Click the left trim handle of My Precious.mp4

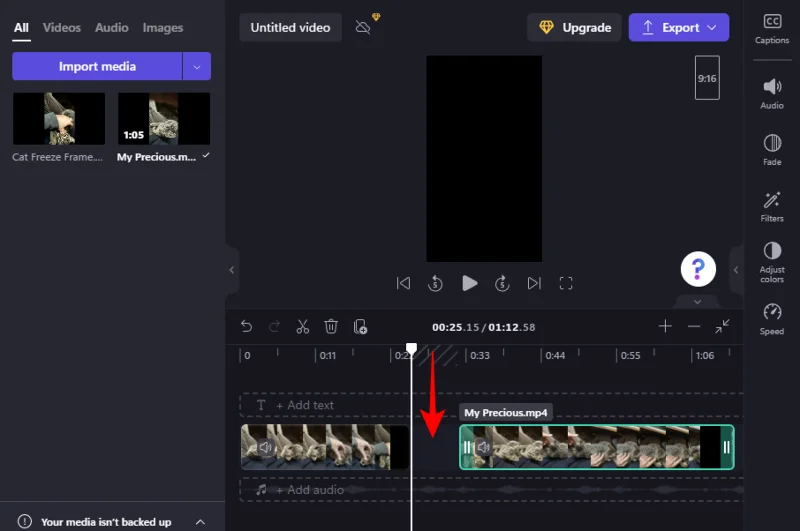point(467,447)
